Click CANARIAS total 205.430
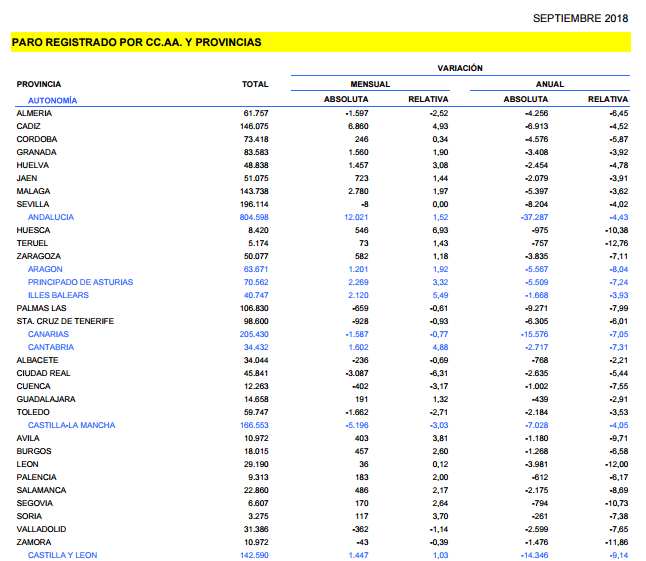The image size is (646, 561). pyautogui.click(x=254, y=334)
